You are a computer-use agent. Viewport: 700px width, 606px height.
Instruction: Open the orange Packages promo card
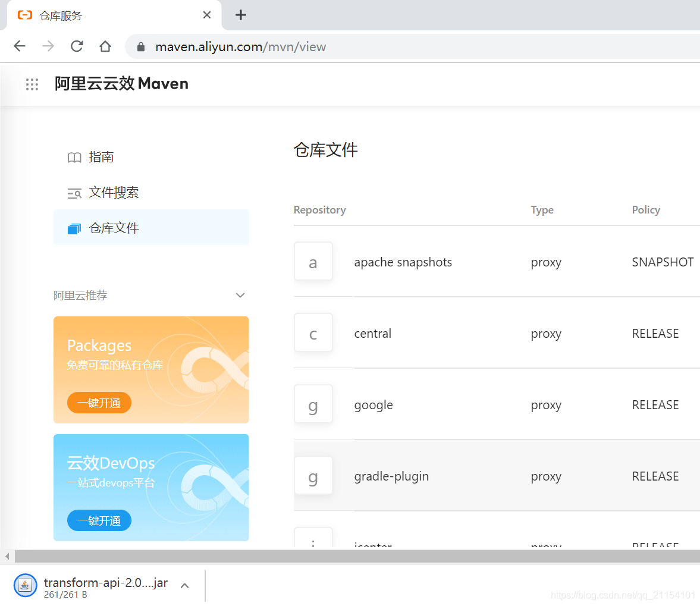click(x=151, y=370)
